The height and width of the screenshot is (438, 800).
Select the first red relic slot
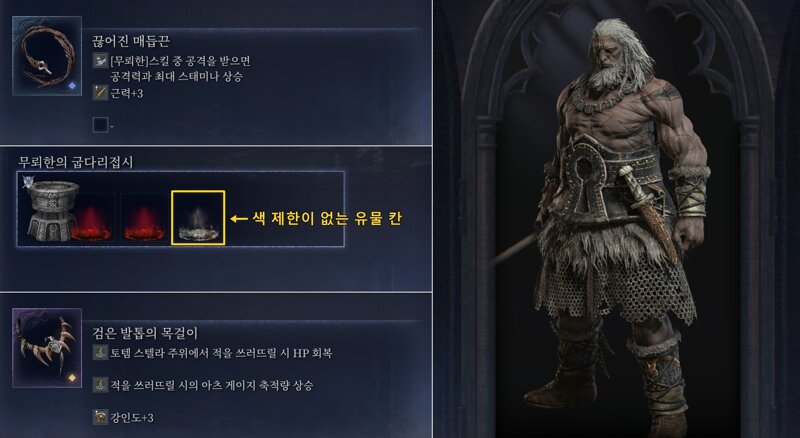91,220
